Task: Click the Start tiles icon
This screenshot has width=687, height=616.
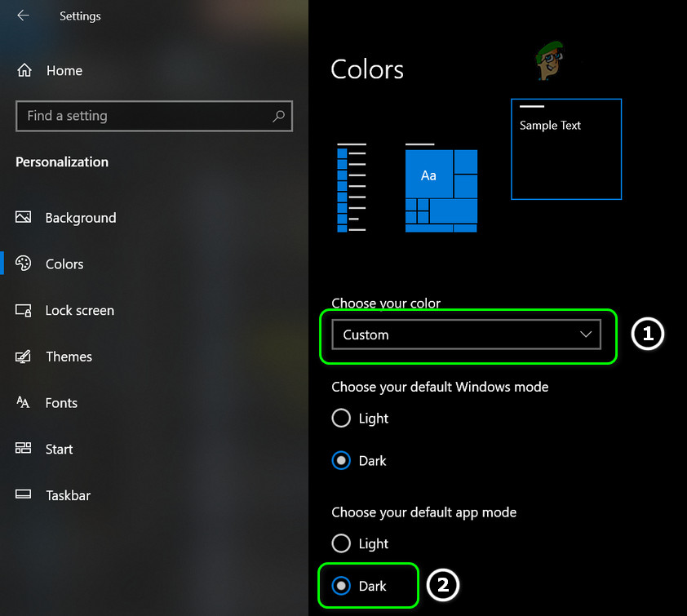Action: point(23,448)
